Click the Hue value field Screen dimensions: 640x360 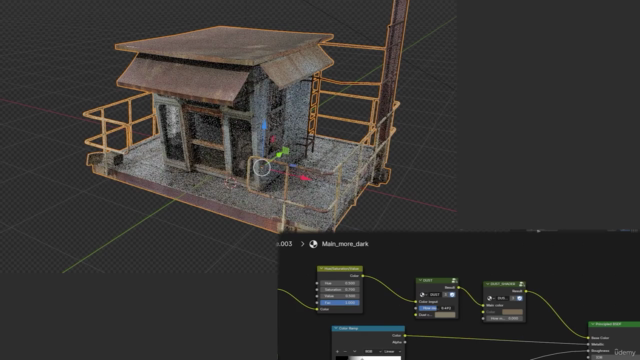click(x=340, y=283)
